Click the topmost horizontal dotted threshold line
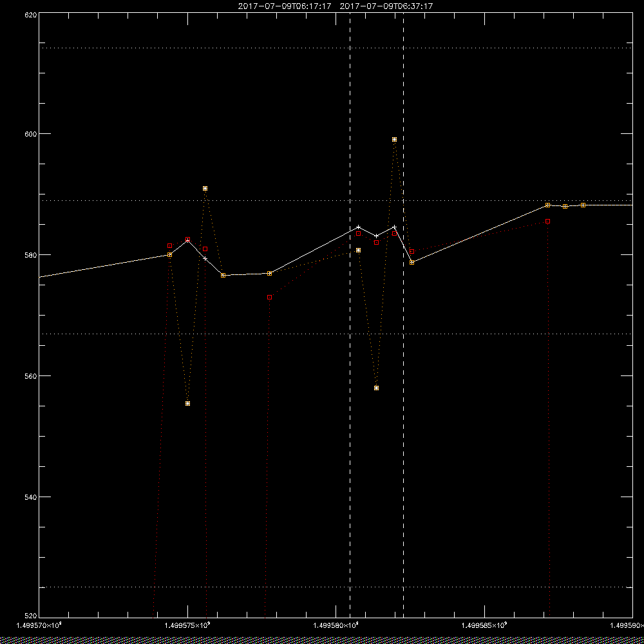This screenshot has height=644, width=644. pyautogui.click(x=336, y=48)
